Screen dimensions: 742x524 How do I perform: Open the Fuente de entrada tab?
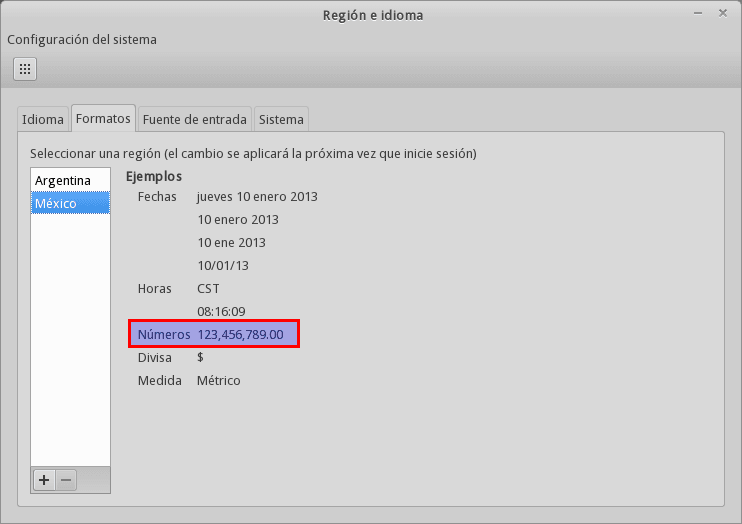[x=194, y=119]
